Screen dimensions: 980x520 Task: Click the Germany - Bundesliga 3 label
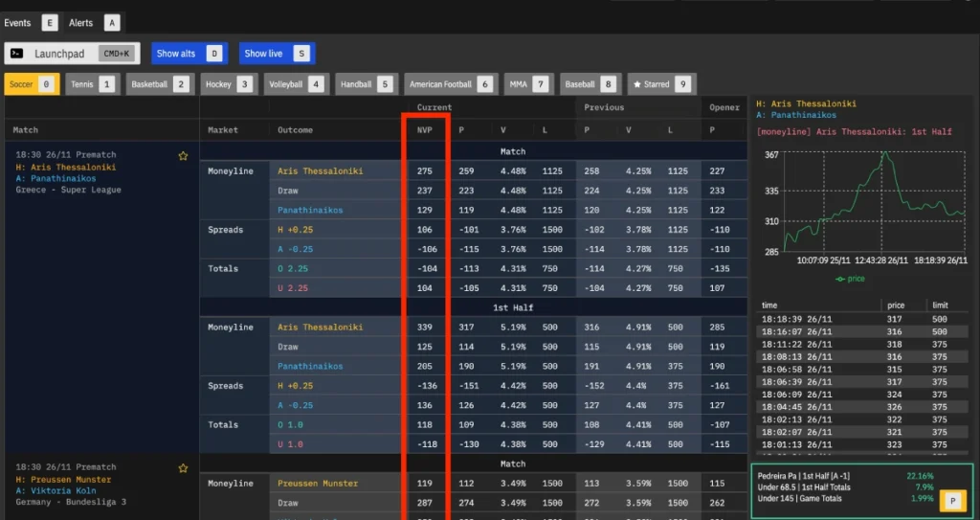(71, 502)
